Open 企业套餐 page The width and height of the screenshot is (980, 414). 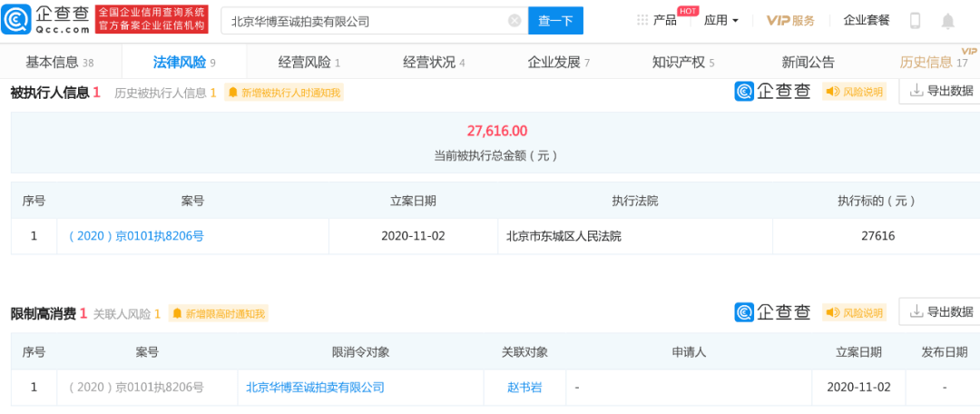867,20
